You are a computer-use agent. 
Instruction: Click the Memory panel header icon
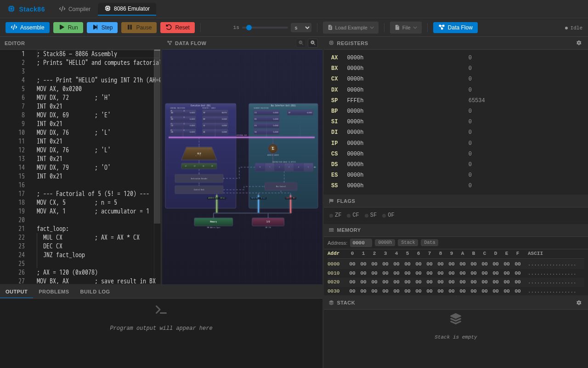coord(331,230)
